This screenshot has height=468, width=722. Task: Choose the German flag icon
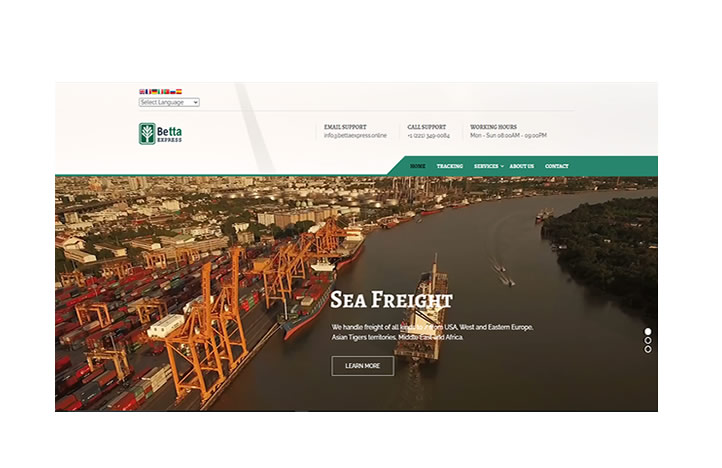pyautogui.click(x=154, y=92)
